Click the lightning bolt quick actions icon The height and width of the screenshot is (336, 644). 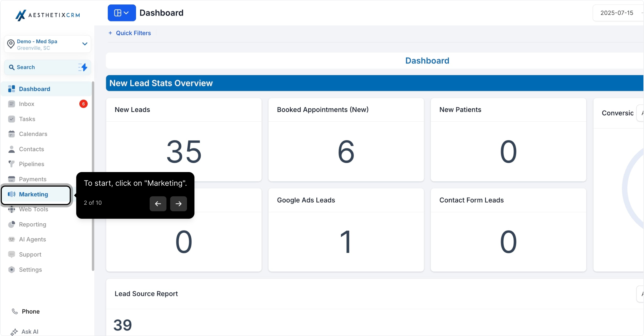83,67
